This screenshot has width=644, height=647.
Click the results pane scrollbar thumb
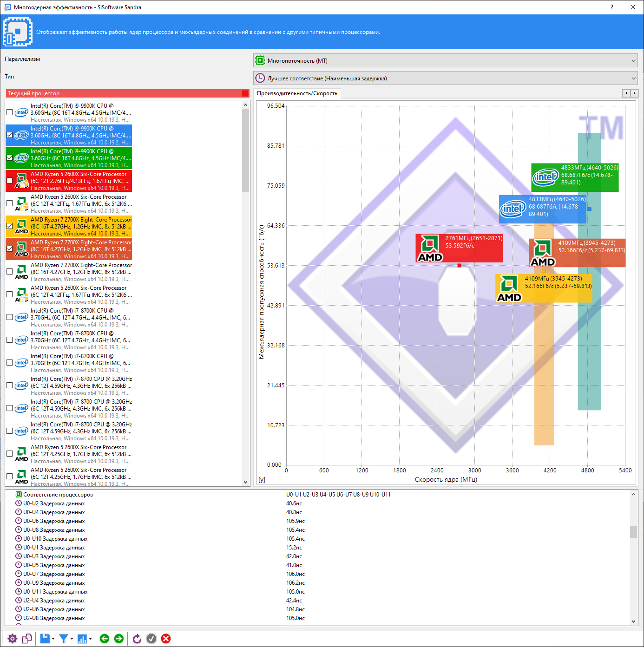633,531
